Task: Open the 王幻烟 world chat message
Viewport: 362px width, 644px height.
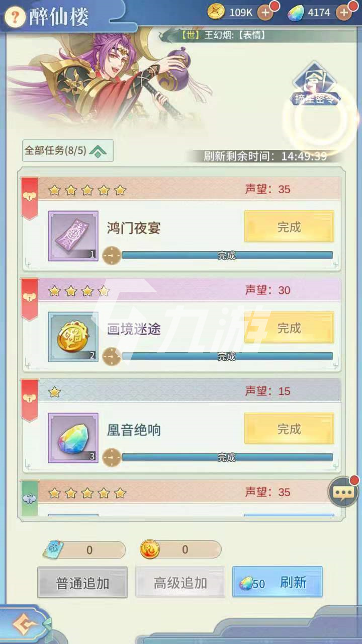Action: pos(224,35)
